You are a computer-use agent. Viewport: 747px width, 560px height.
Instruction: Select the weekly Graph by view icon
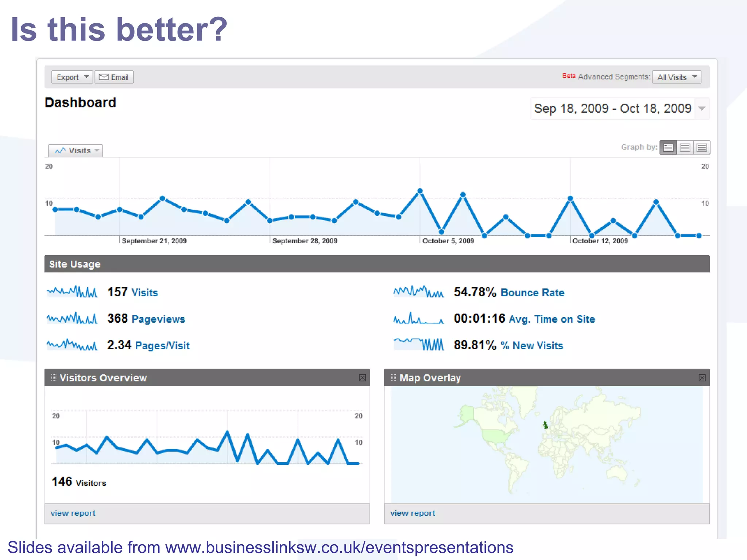click(x=685, y=147)
